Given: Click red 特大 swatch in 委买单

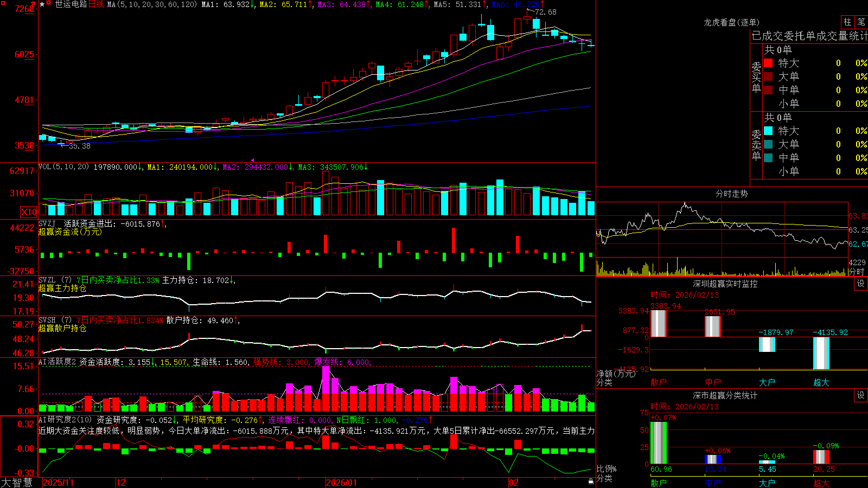Looking at the screenshot, I should point(768,63).
